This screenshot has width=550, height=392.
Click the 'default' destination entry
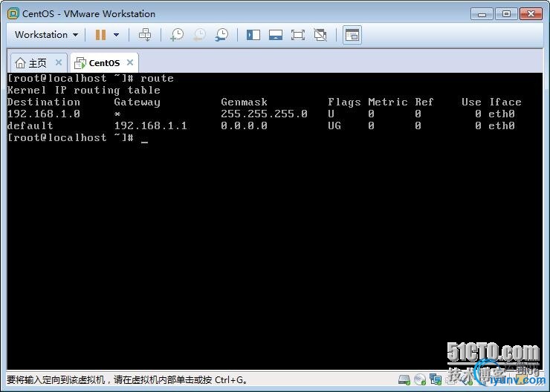[30, 125]
